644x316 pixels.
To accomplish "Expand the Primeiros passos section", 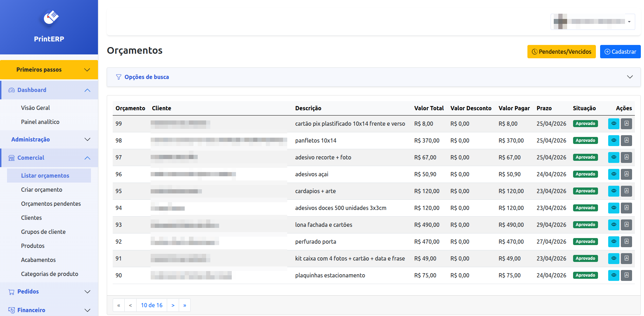I will pyautogui.click(x=49, y=70).
